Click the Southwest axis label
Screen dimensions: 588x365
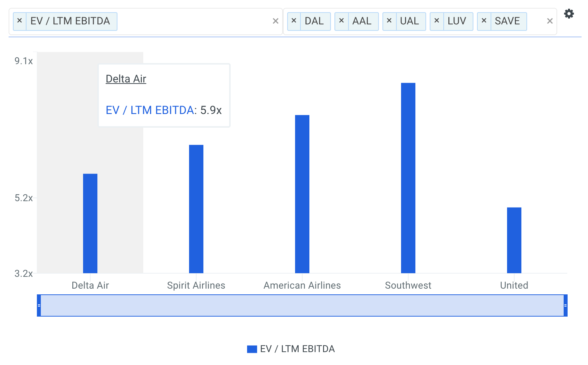(x=408, y=285)
